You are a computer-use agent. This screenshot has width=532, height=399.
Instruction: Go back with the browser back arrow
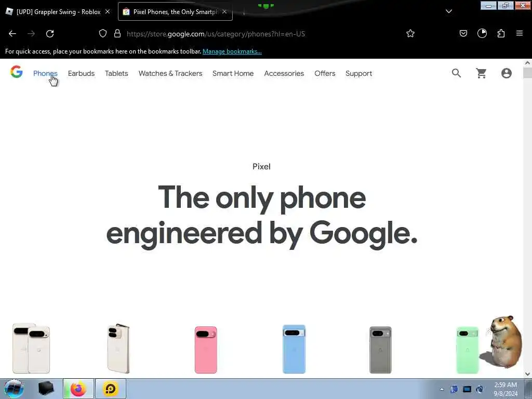point(12,34)
